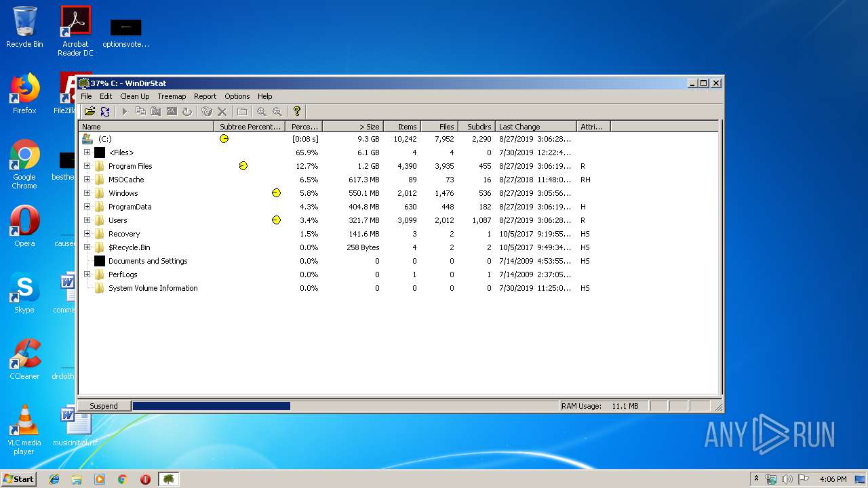This screenshot has height=488, width=868.
Task: Open the Treemap menu
Action: (172, 96)
